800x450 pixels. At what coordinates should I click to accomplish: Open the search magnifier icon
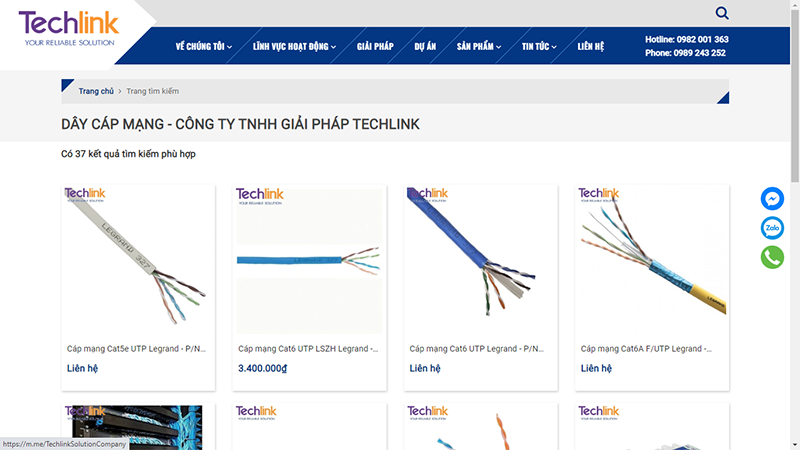[x=721, y=13]
